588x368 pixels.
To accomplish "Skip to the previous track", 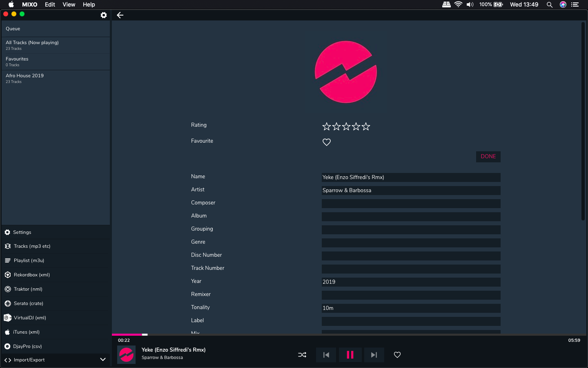I will (326, 355).
